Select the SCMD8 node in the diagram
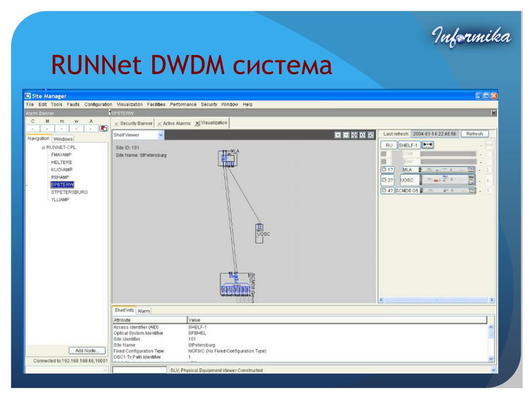The width and height of the screenshot is (532, 399). pyautogui.click(x=236, y=284)
